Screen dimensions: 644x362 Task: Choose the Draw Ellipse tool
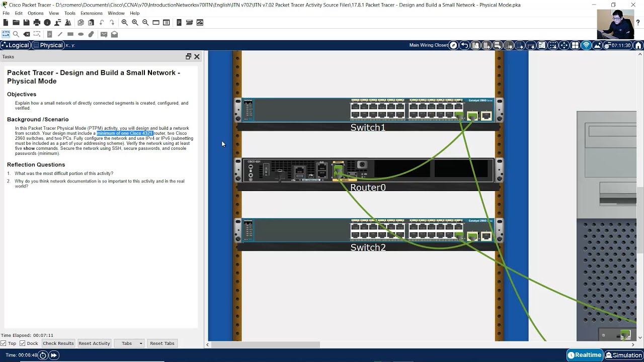(80, 34)
